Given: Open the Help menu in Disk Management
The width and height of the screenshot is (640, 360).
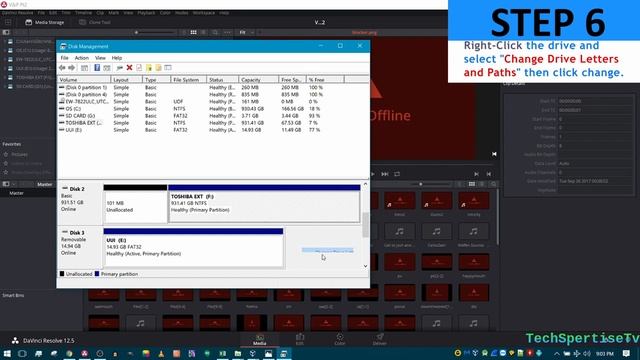Looking at the screenshot, I should (x=117, y=58).
